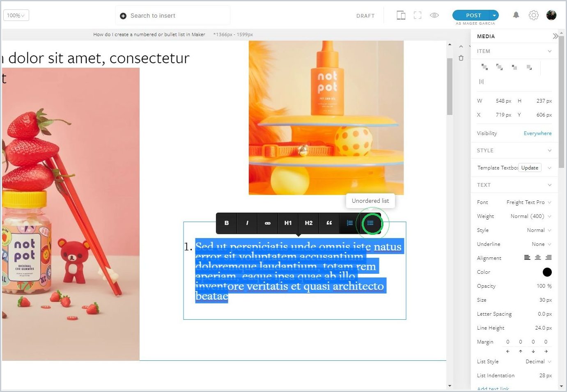Switch the selection to an unordered list
The height and width of the screenshot is (392, 567).
pyautogui.click(x=370, y=223)
